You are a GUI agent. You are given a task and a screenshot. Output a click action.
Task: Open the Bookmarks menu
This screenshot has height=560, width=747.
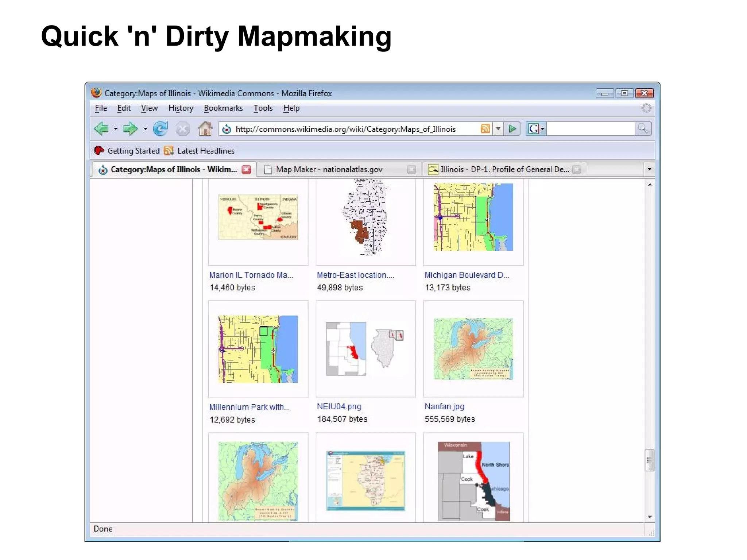click(x=223, y=108)
